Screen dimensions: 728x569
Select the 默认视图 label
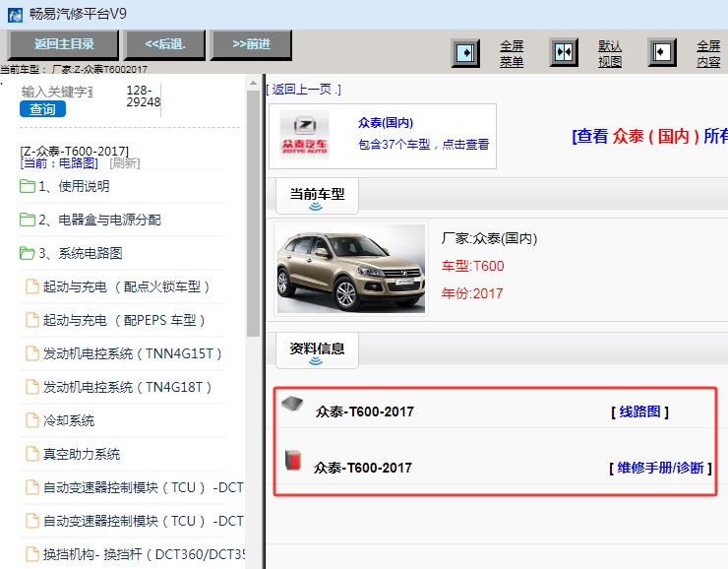click(x=610, y=53)
